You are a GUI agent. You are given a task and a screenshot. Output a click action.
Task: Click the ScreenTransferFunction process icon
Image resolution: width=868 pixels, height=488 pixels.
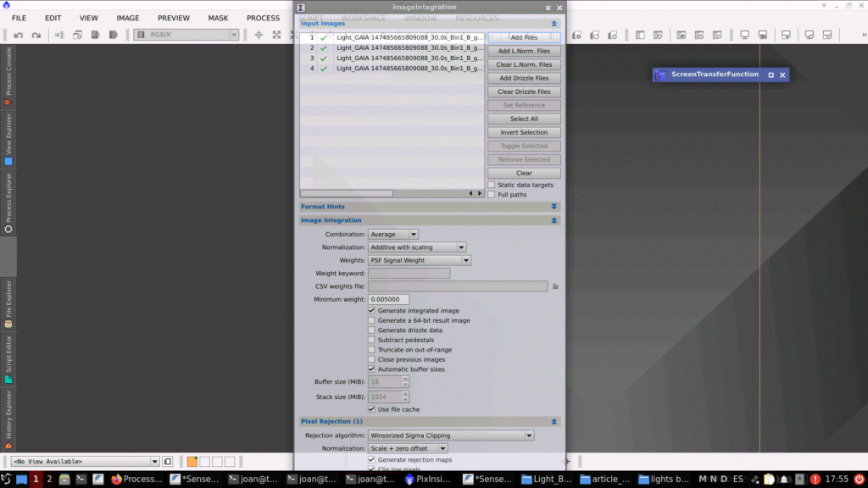[660, 75]
